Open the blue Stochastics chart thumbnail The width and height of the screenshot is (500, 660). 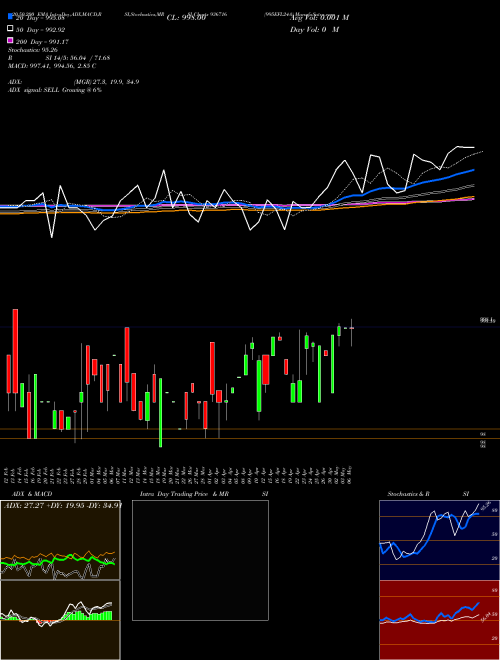pyautogui.click(x=439, y=540)
